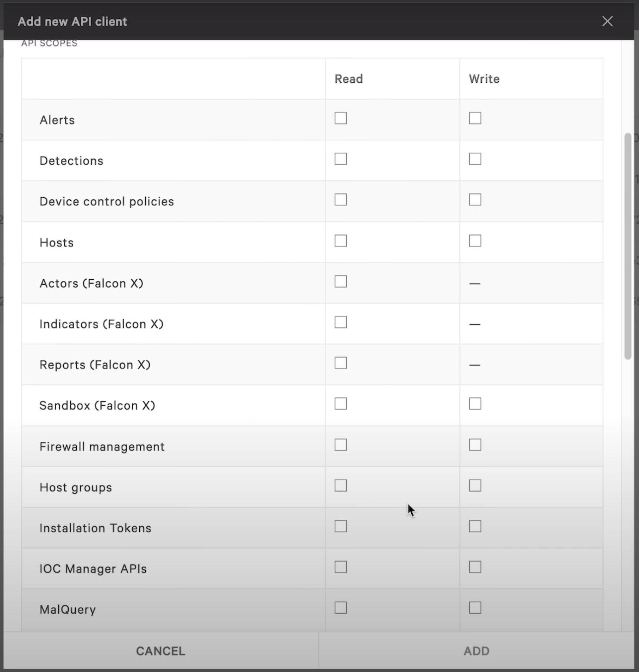
Task: Toggle Read access for Sandbox (Falcon X)
Action: (340, 404)
